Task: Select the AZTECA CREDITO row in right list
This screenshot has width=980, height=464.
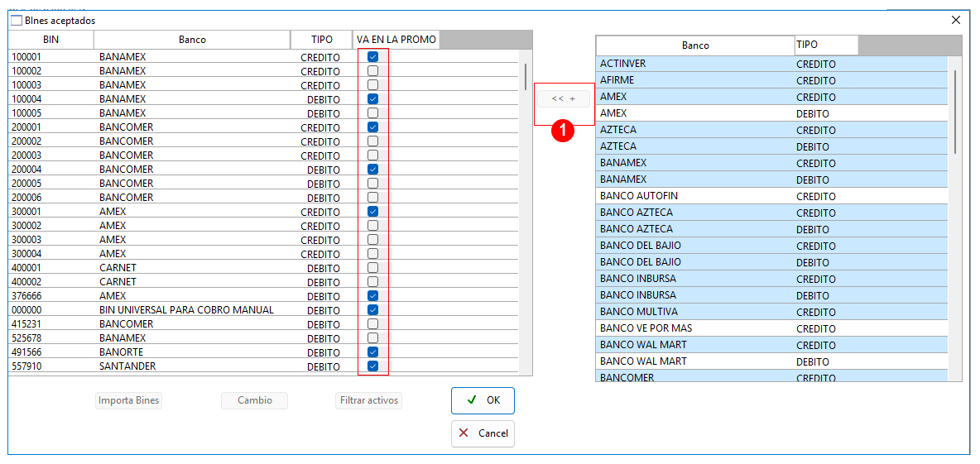Action: click(772, 130)
